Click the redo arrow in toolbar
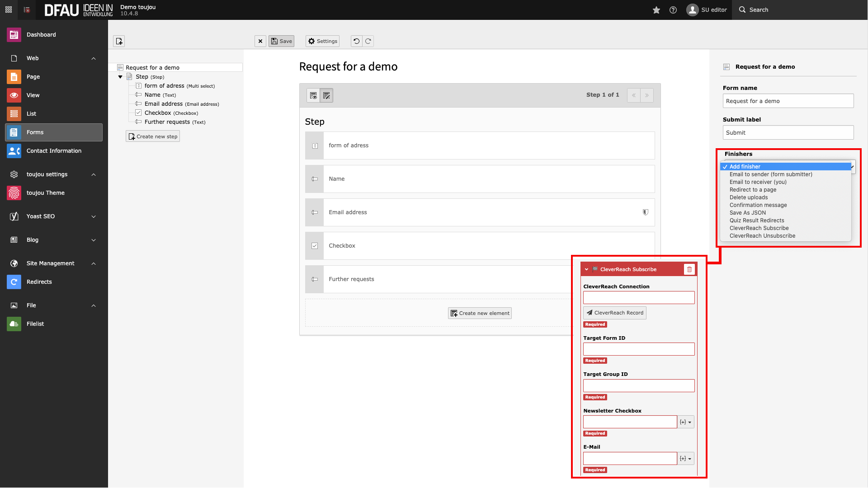Image resolution: width=868 pixels, height=488 pixels. [368, 41]
